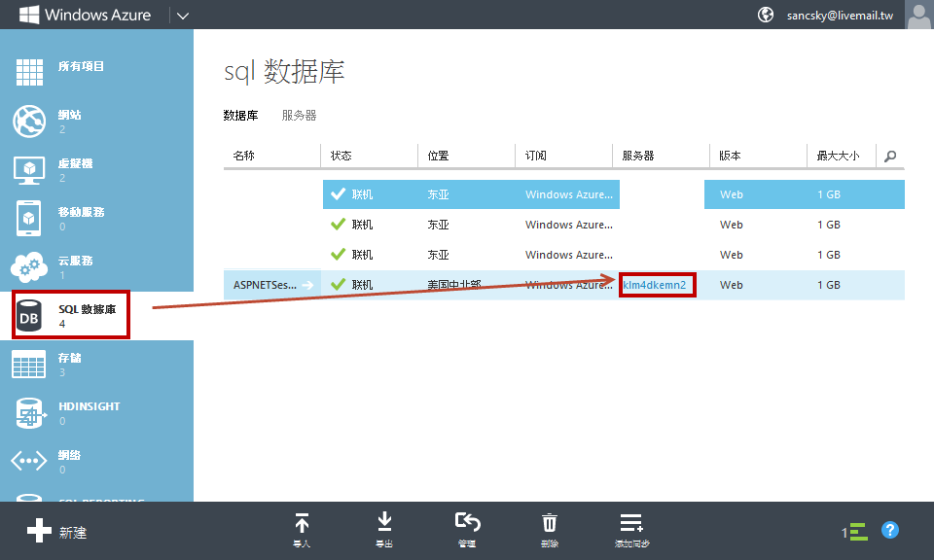The width and height of the screenshot is (934, 560).
Task: Open the HDInsight icon in sidebar
Action: [x=29, y=413]
